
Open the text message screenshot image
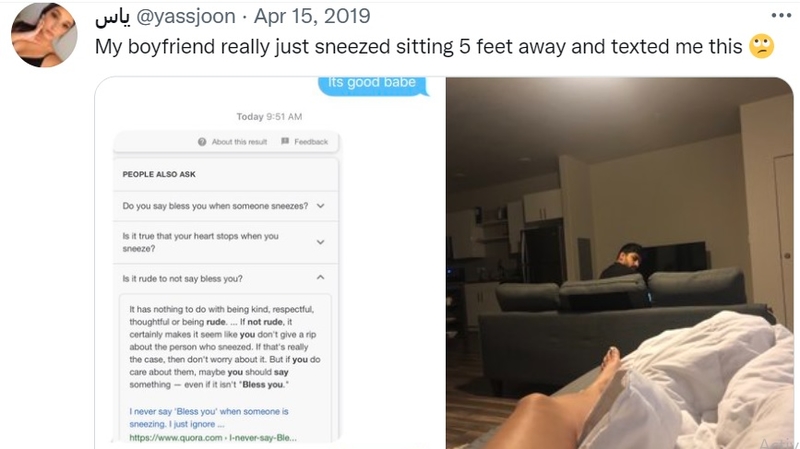pos(270,263)
